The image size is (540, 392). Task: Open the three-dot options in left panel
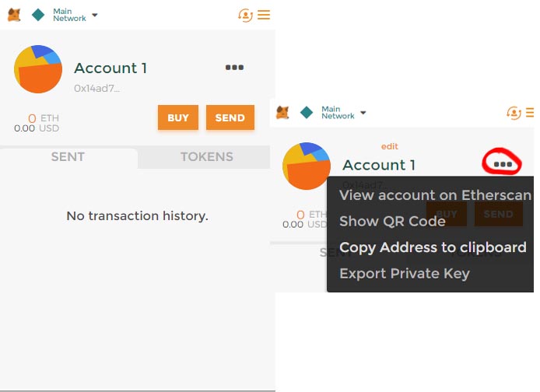point(234,68)
